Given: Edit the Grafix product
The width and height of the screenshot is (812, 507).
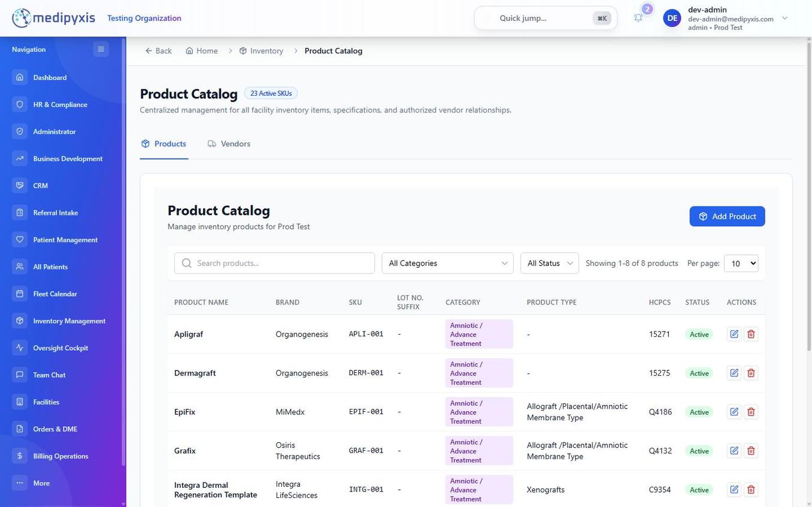Looking at the screenshot, I should click(734, 451).
